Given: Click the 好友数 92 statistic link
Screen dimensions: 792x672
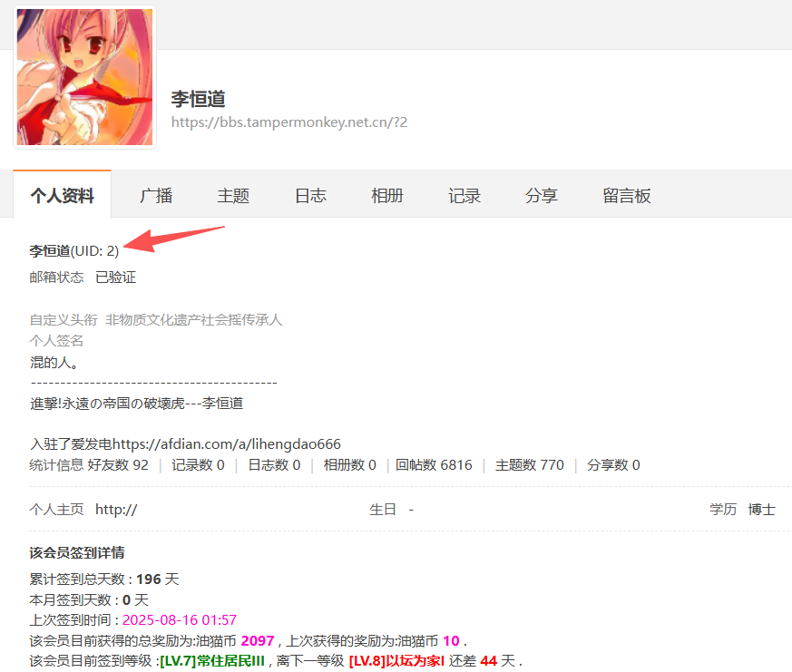Looking at the screenshot, I should click(x=118, y=465).
